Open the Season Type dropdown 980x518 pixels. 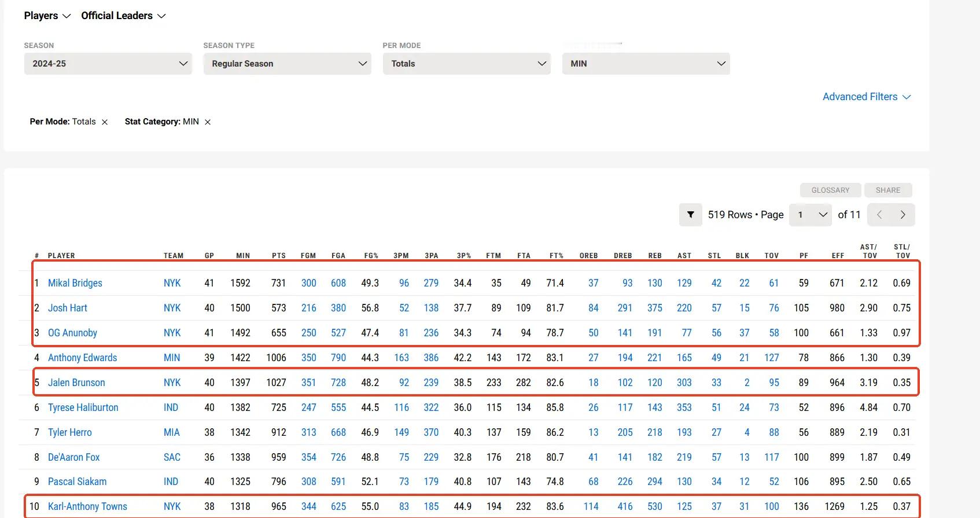click(x=288, y=64)
